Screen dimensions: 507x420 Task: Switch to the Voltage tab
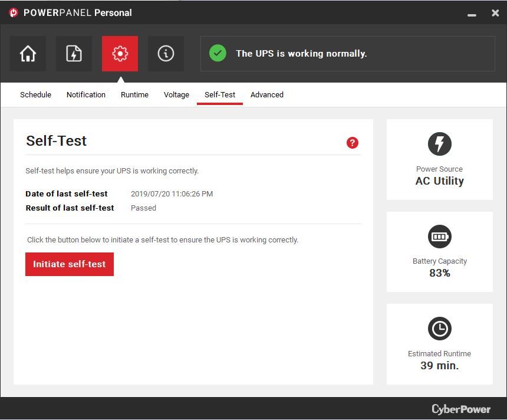pyautogui.click(x=176, y=95)
